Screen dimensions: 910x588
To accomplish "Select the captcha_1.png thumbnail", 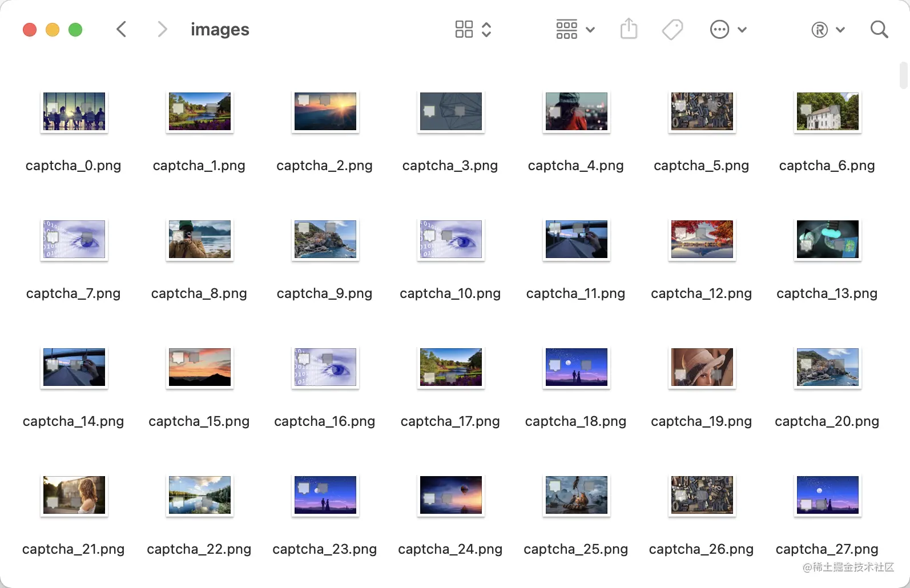I will [x=200, y=111].
